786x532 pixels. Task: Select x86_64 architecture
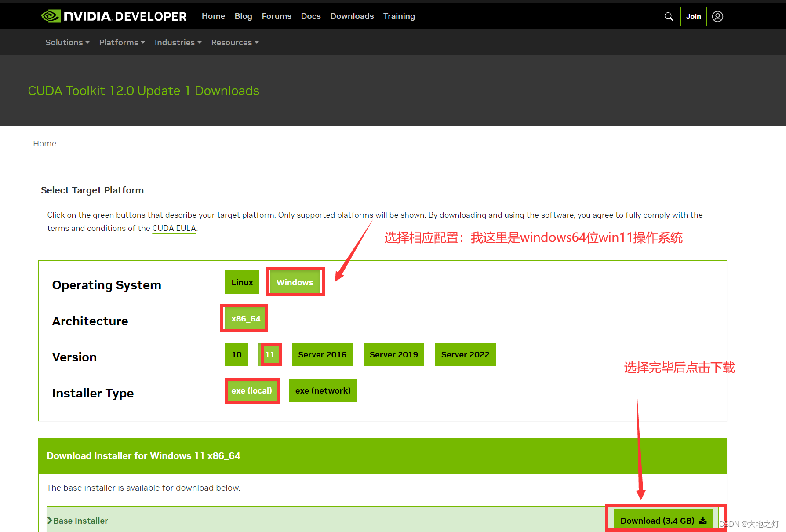[x=246, y=318]
